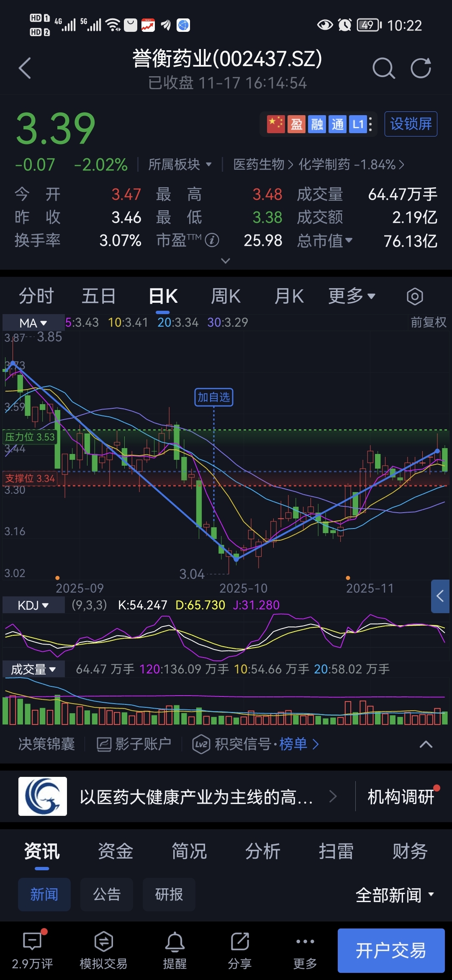Switch to the 周K weekly tab

pos(226,296)
